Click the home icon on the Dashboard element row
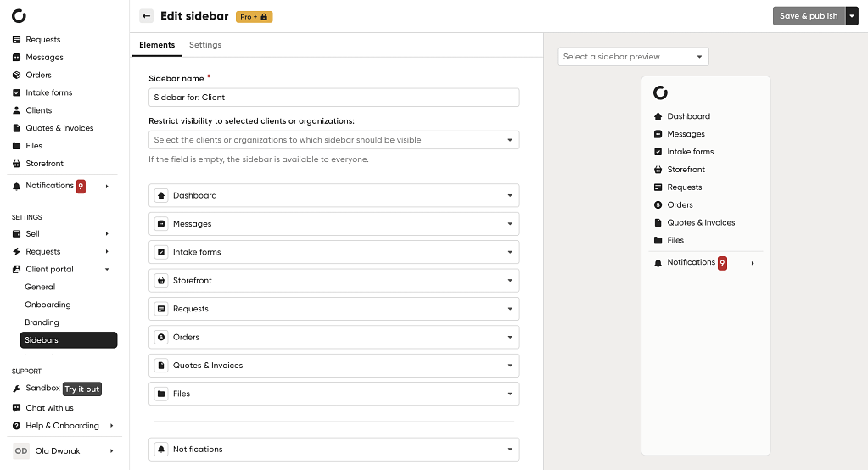This screenshot has height=470, width=868. pyautogui.click(x=161, y=195)
